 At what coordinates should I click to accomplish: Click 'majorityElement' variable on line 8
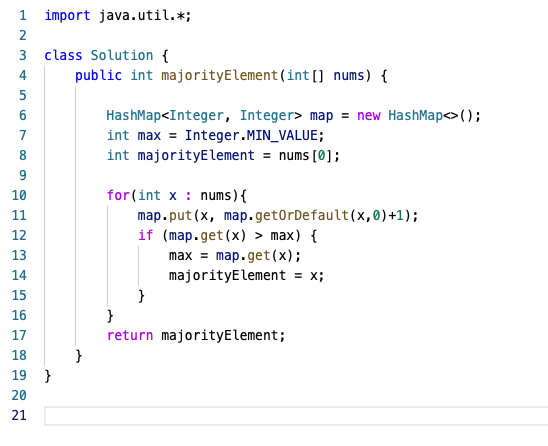pos(196,156)
